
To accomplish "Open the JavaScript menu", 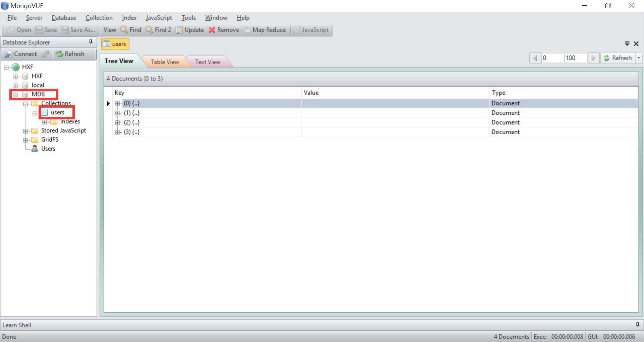I will pyautogui.click(x=159, y=18).
